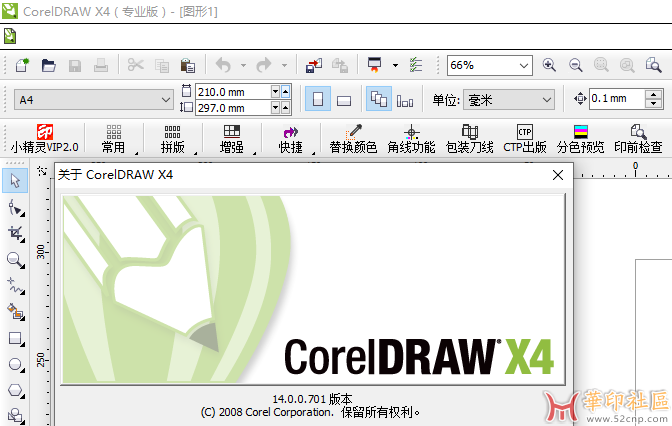This screenshot has width=672, height=426.
Task: Click the Zoom Out magnifier
Action: pyautogui.click(x=575, y=65)
